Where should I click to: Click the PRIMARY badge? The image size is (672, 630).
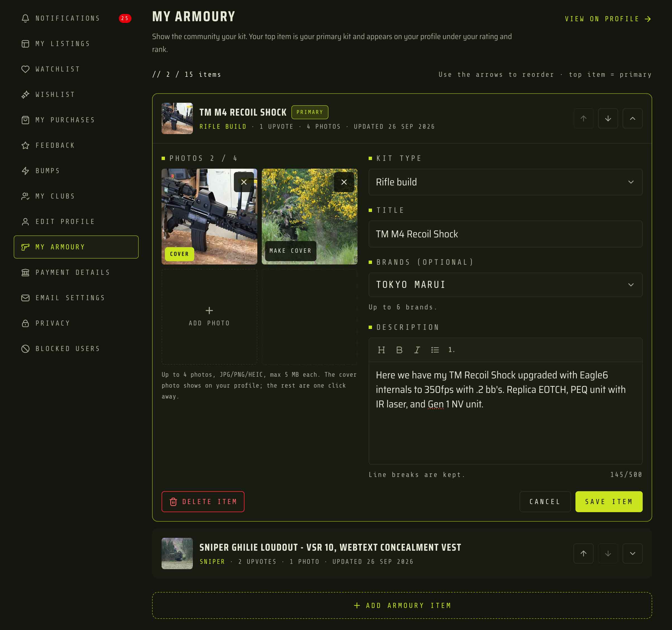coord(310,112)
